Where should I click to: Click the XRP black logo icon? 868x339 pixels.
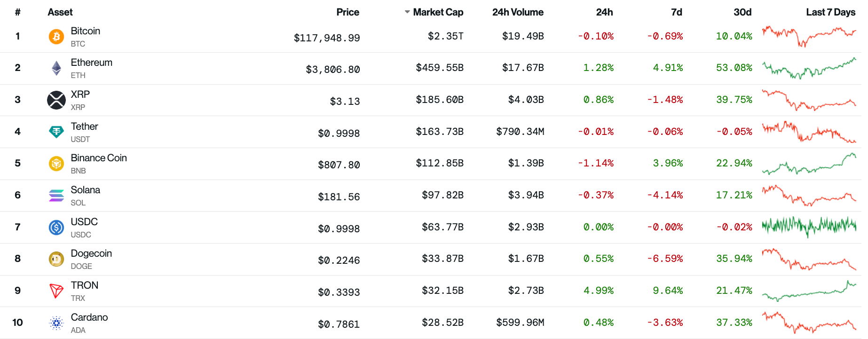tap(56, 100)
